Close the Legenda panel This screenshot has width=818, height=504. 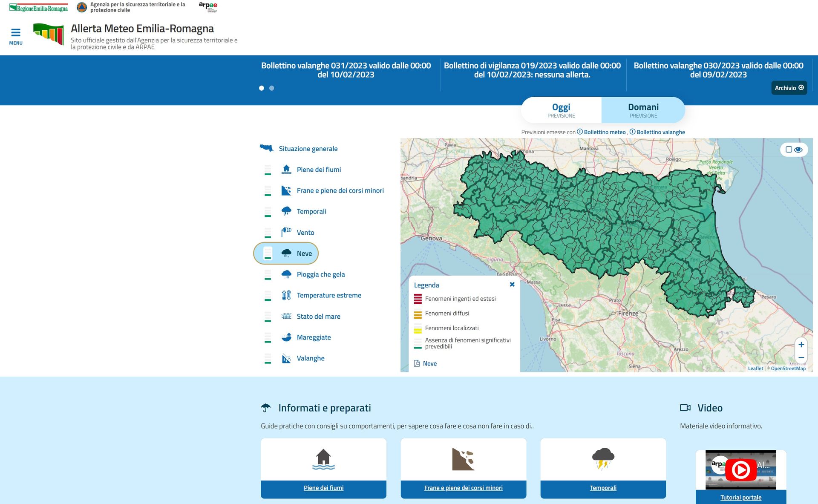512,285
